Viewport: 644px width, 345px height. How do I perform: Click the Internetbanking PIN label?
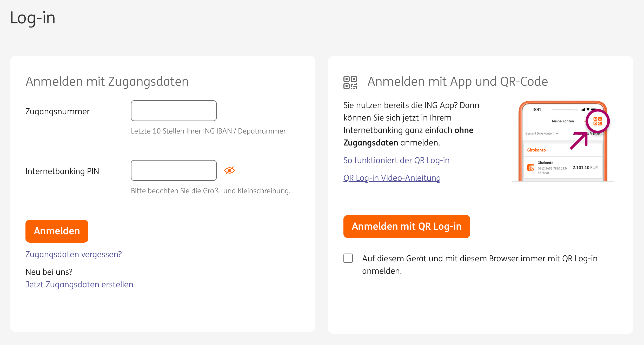(x=62, y=171)
